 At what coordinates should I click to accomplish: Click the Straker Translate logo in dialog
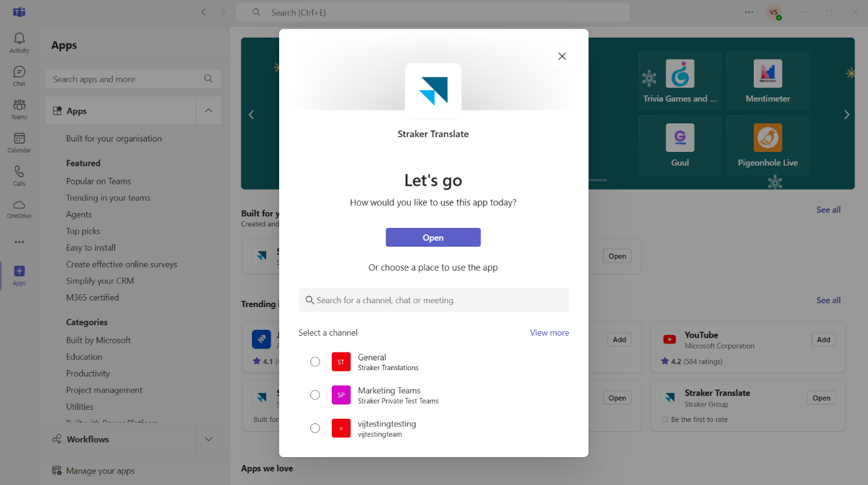click(x=433, y=90)
